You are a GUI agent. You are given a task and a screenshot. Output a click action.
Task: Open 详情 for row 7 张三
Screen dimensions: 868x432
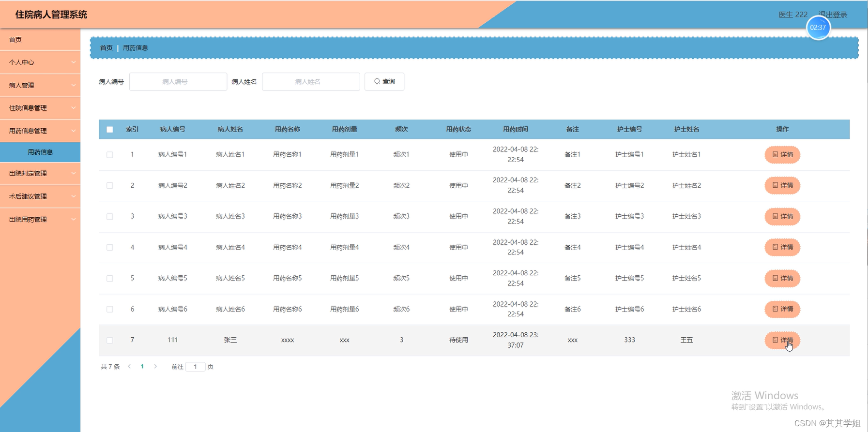pos(782,340)
